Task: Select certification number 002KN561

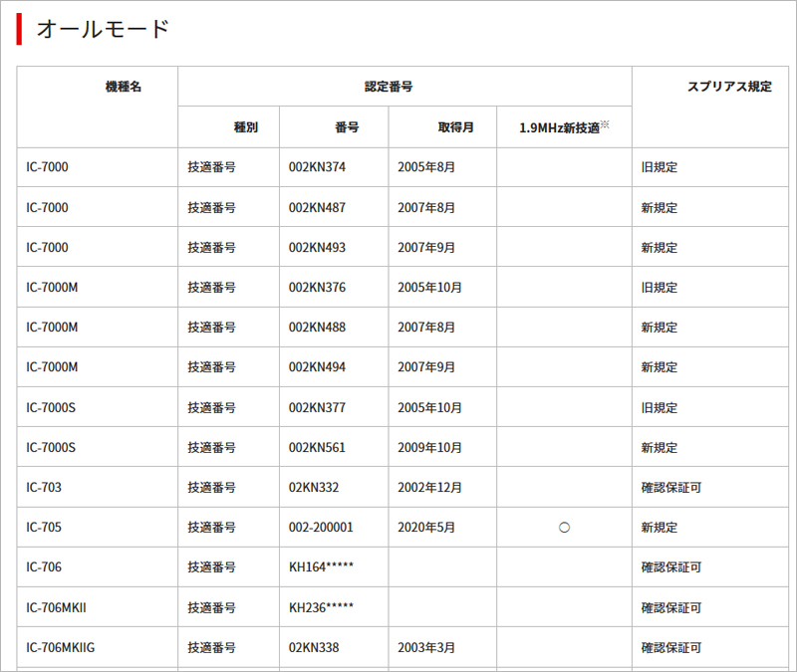Action: pyautogui.click(x=317, y=447)
